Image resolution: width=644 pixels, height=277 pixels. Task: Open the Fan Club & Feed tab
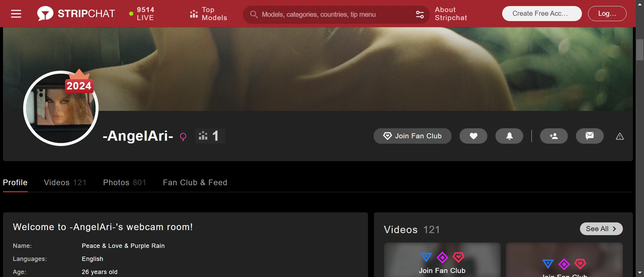pos(195,183)
